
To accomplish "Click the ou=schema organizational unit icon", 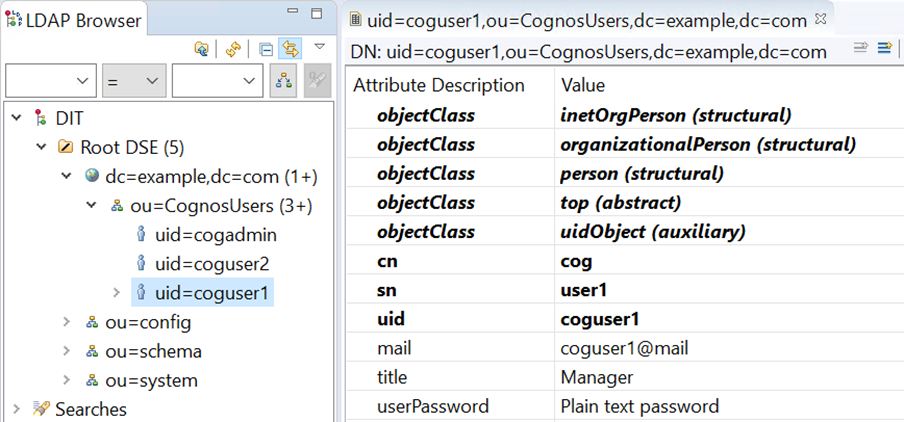I will point(91,352).
